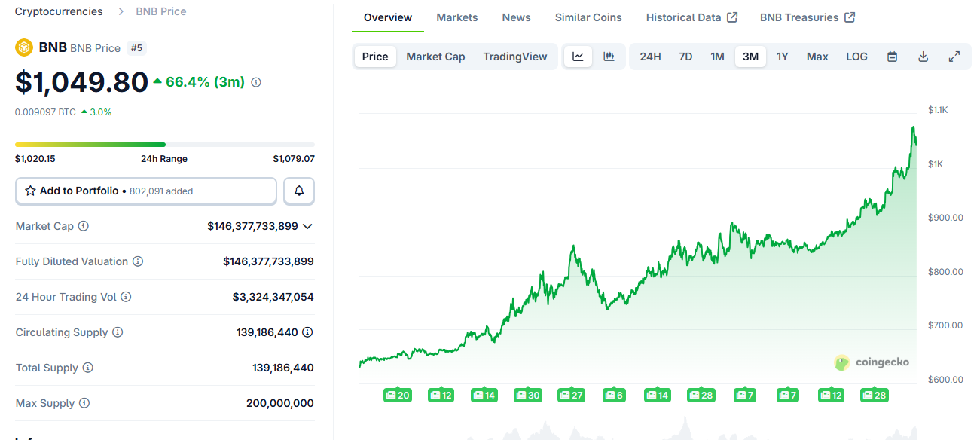Click info icon beside Circulating Supply label
This screenshot has width=980, height=440.
click(x=118, y=332)
